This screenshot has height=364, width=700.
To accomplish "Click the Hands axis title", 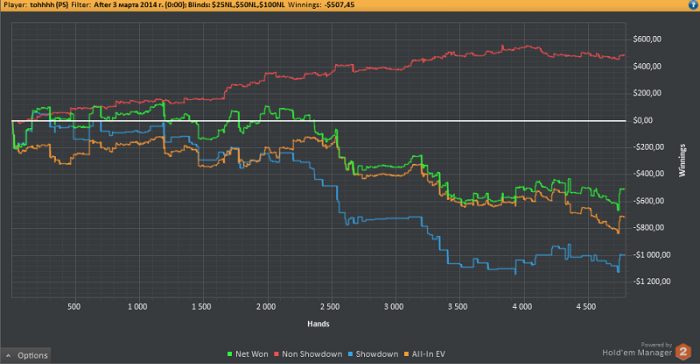I will [318, 324].
